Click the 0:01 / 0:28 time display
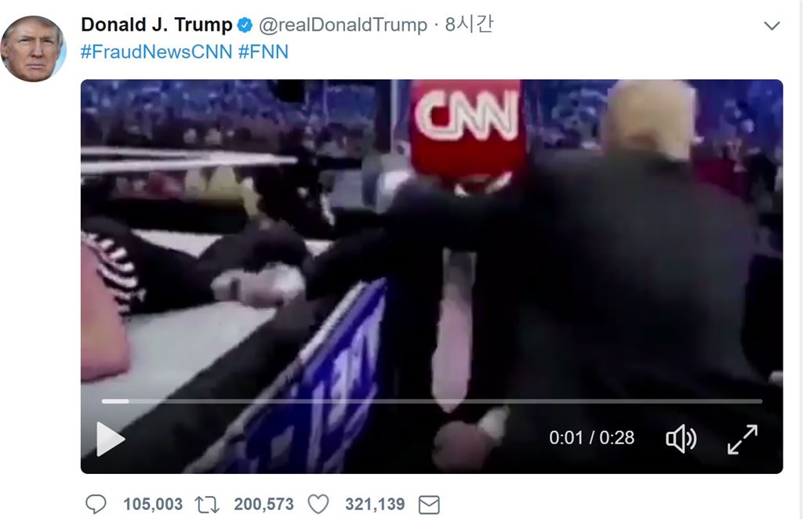 tap(591, 438)
